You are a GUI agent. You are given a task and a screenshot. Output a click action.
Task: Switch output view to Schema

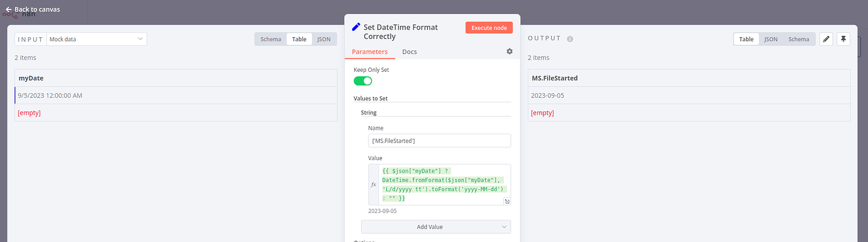pyautogui.click(x=799, y=39)
